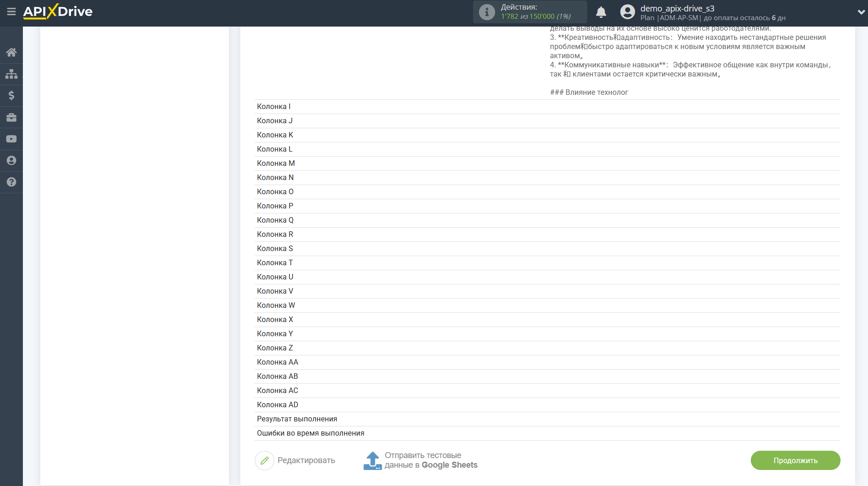868x486 pixels.
Task: Select the 'Колонка Z' row
Action: coord(547,348)
